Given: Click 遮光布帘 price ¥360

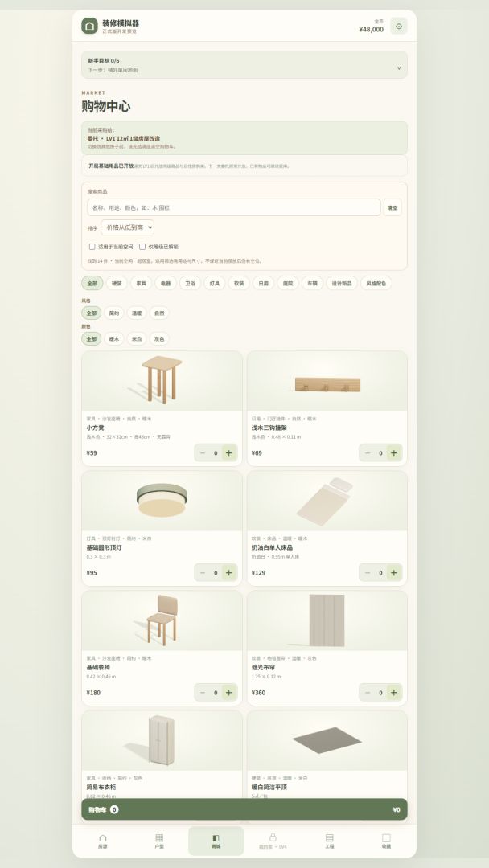Looking at the screenshot, I should coord(259,693).
